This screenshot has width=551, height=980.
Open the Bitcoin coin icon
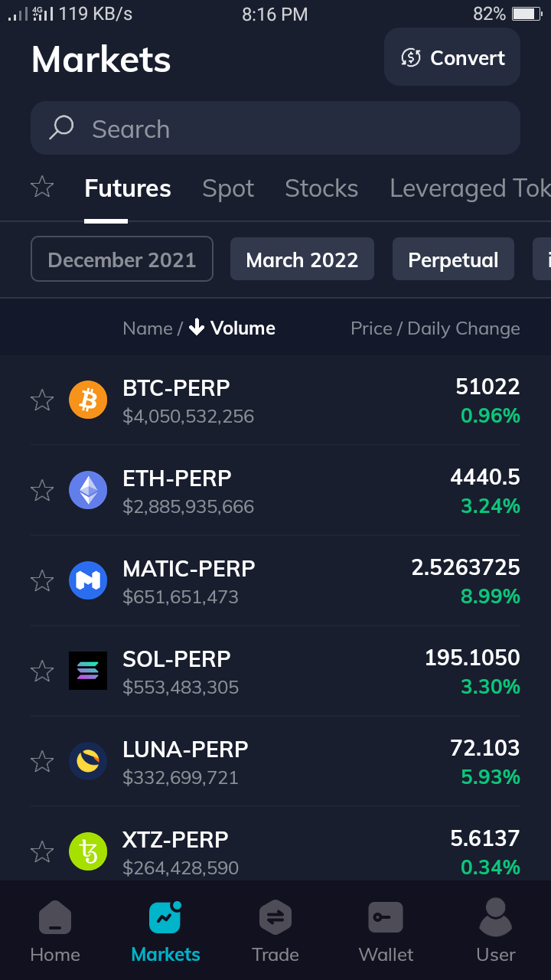click(x=88, y=400)
